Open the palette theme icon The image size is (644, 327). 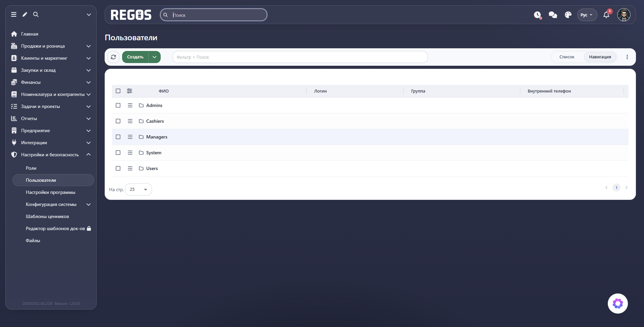click(568, 15)
